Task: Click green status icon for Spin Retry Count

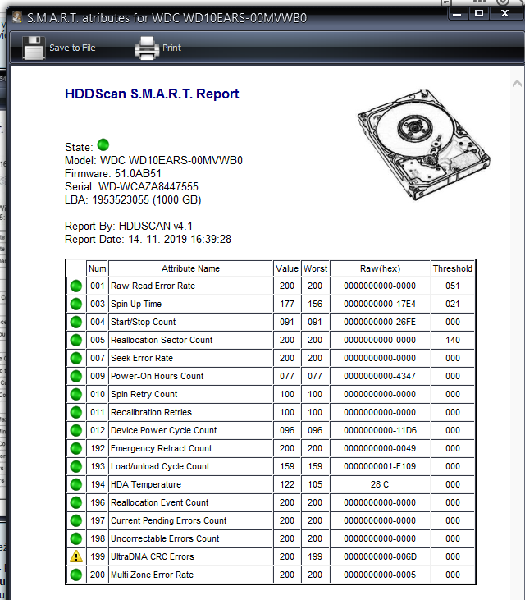Action: 76,394
